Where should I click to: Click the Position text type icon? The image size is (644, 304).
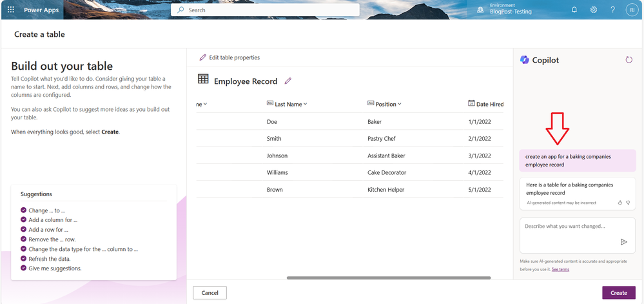coord(371,103)
